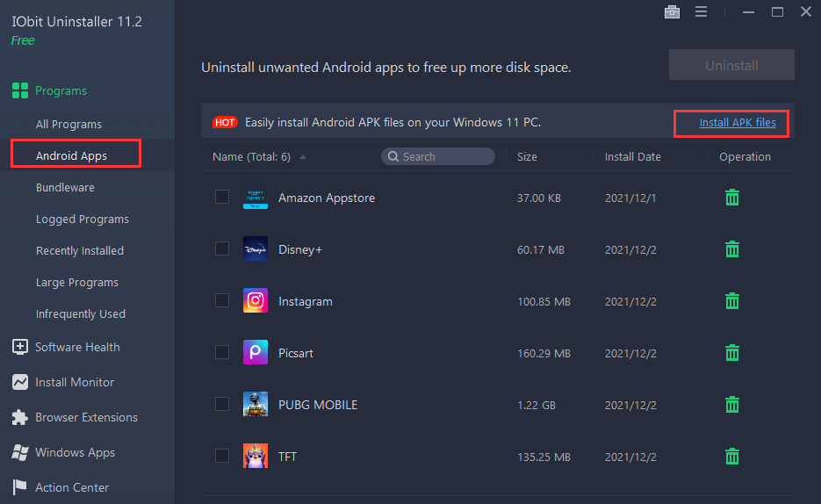This screenshot has width=821, height=504.
Task: Sort by Size column header
Action: tap(527, 156)
